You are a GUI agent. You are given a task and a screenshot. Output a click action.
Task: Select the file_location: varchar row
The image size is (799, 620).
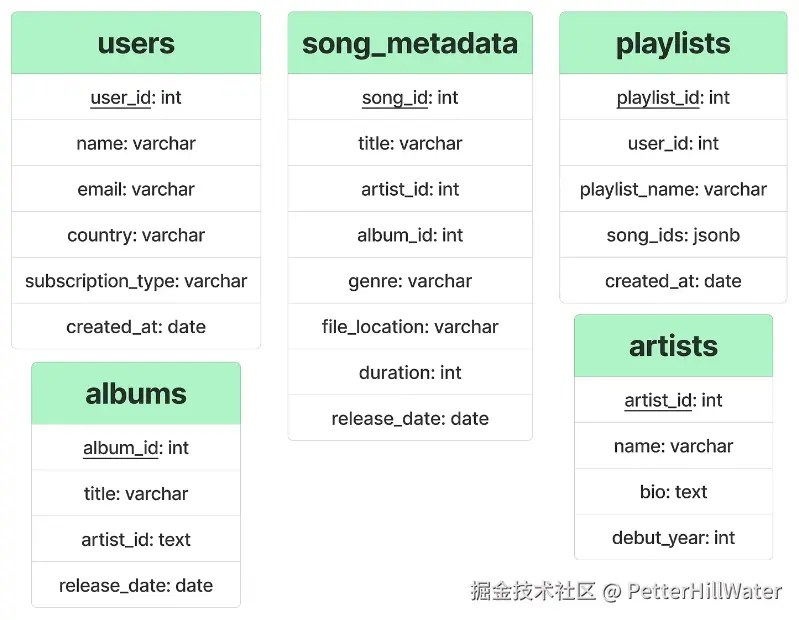pyautogui.click(x=410, y=327)
